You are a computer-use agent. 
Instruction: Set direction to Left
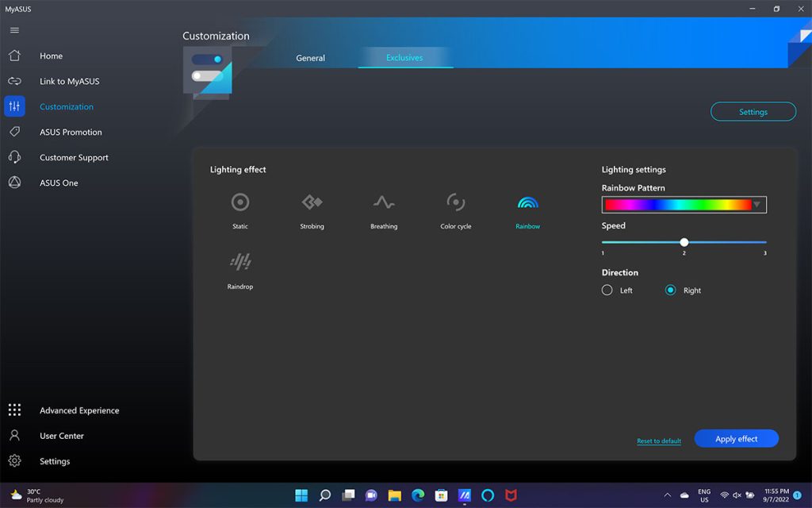click(607, 291)
